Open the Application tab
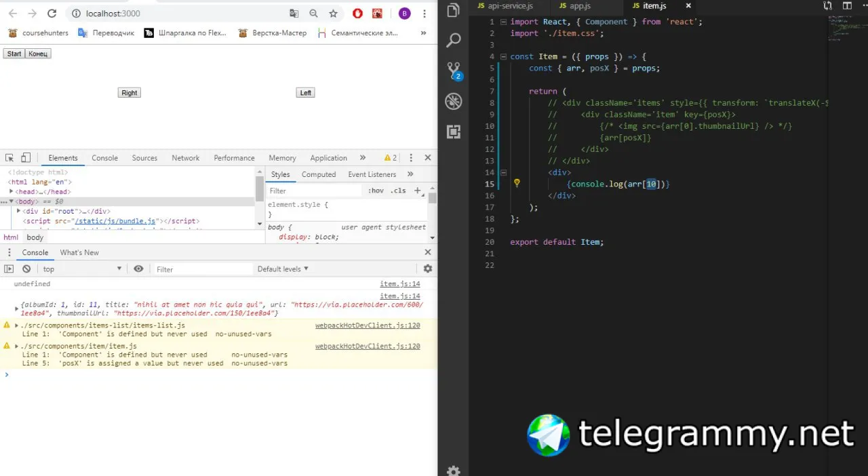 point(328,158)
